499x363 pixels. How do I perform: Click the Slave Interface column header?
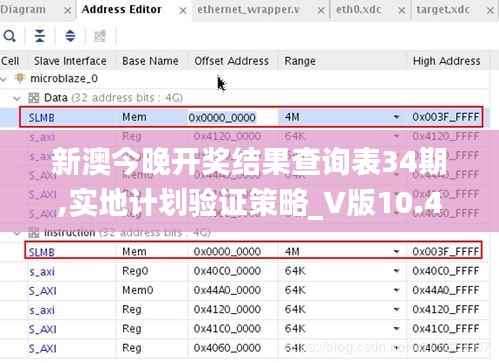[70, 61]
